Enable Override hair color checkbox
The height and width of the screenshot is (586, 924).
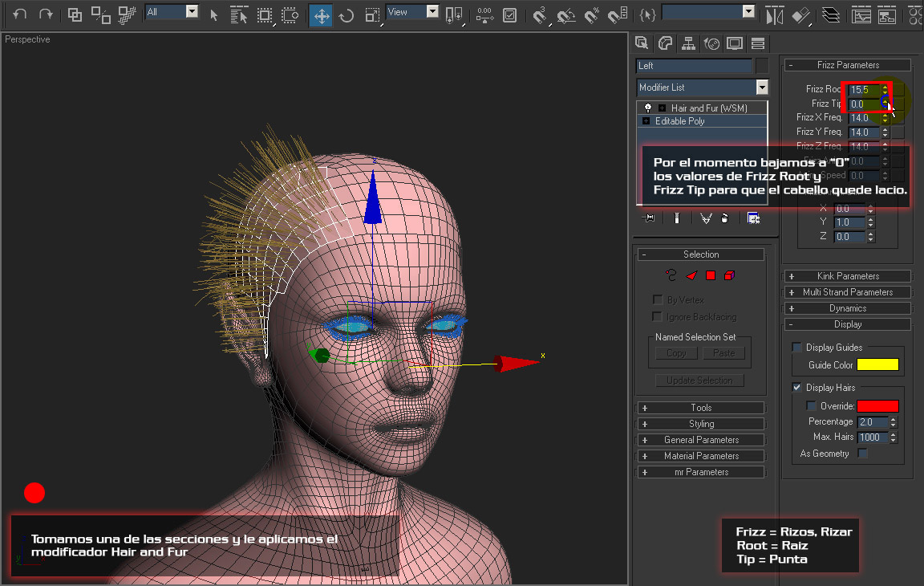(811, 405)
